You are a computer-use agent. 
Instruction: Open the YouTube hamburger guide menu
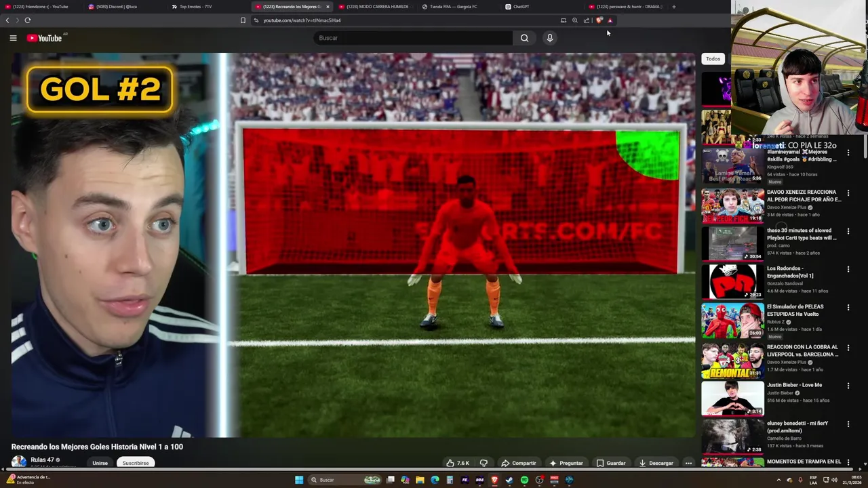[13, 38]
